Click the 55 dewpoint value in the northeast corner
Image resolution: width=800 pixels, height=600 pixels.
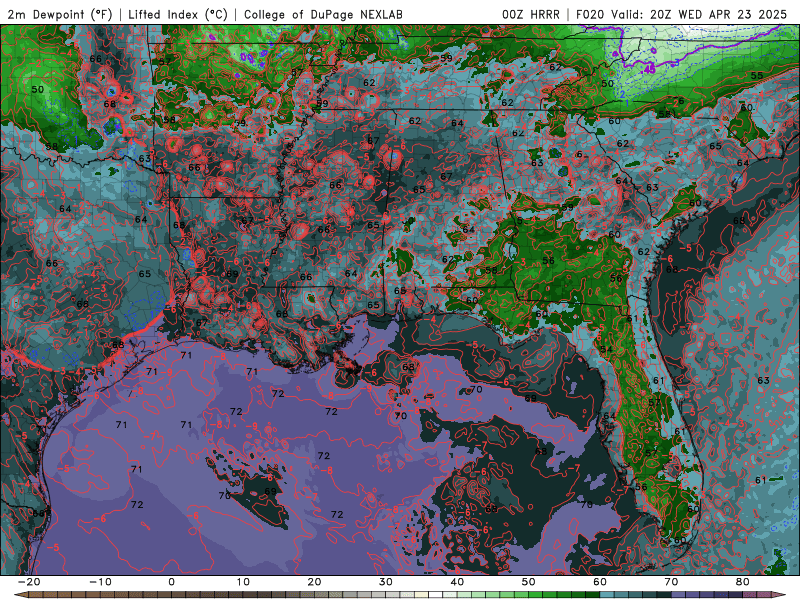click(757, 76)
